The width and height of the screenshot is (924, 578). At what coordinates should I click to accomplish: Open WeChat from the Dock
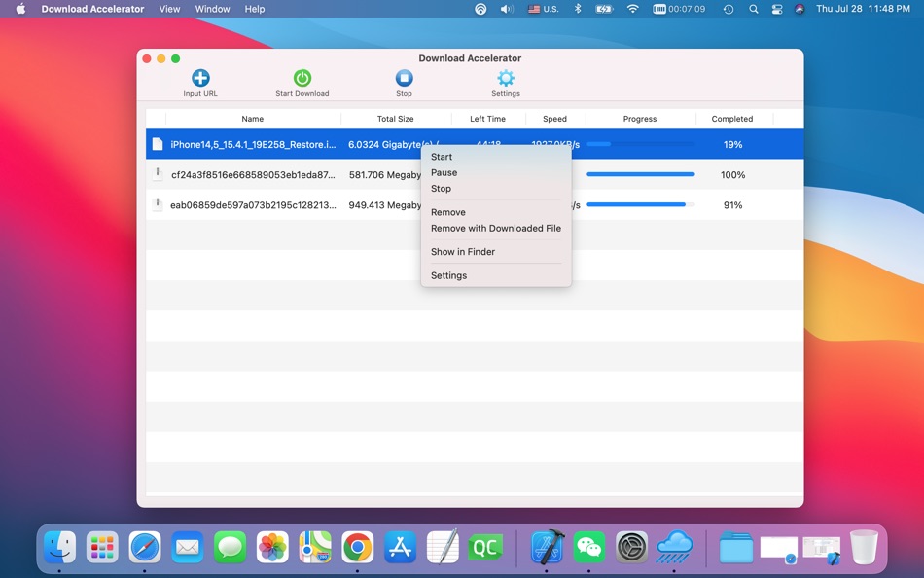pyautogui.click(x=589, y=547)
